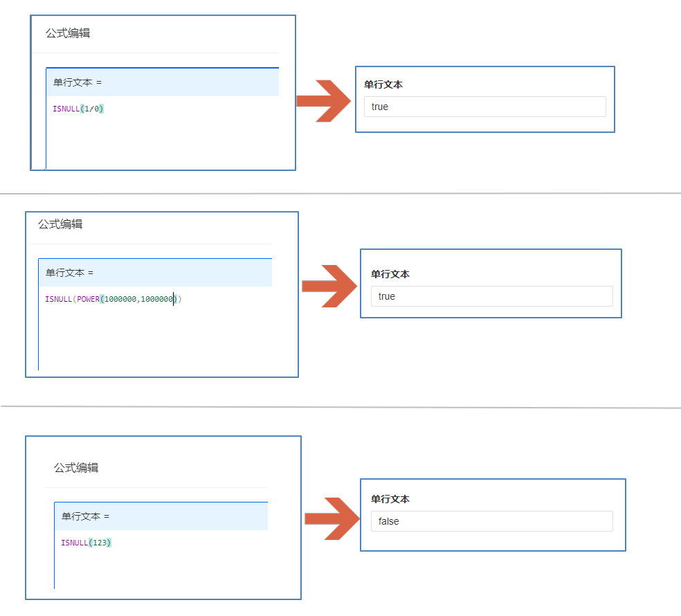Focus the true result field beside POWER formula
The image size is (681, 616).
point(491,296)
